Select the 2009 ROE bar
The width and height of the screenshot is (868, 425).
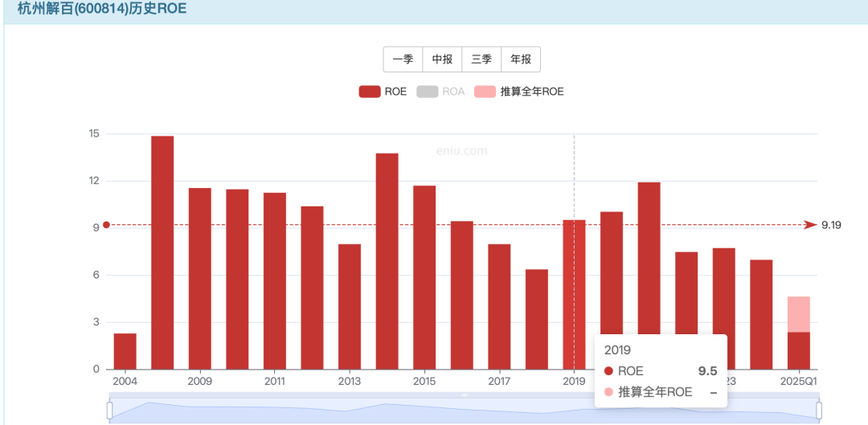200,278
